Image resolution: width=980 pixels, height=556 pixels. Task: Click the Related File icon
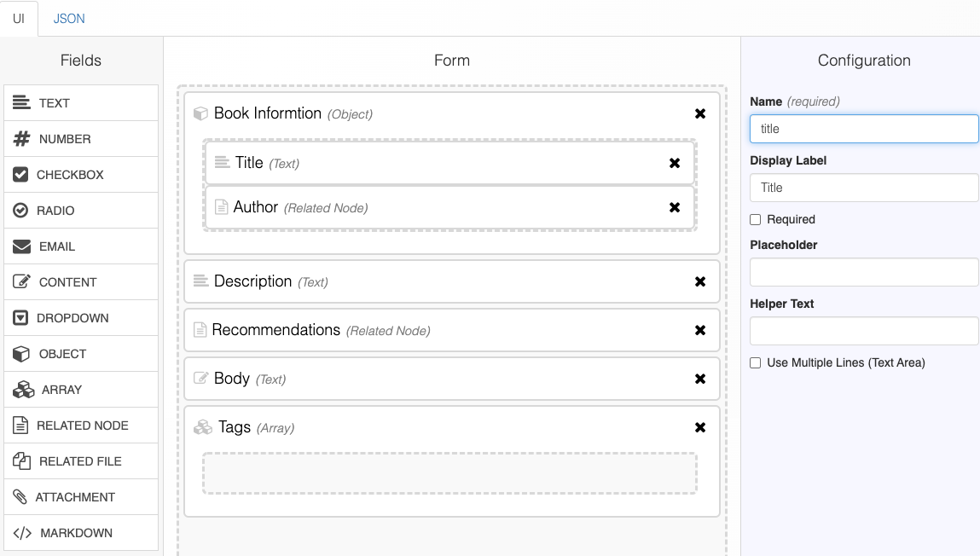coord(22,461)
